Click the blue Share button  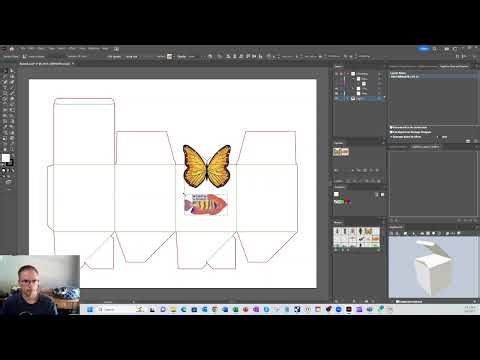(424, 49)
